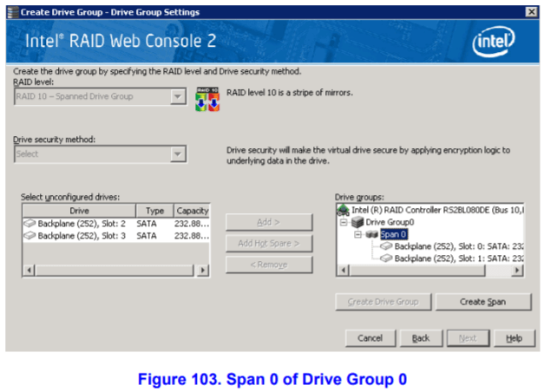544x392 pixels.
Task: Close the Create Drive Group window
Action: tap(531, 12)
